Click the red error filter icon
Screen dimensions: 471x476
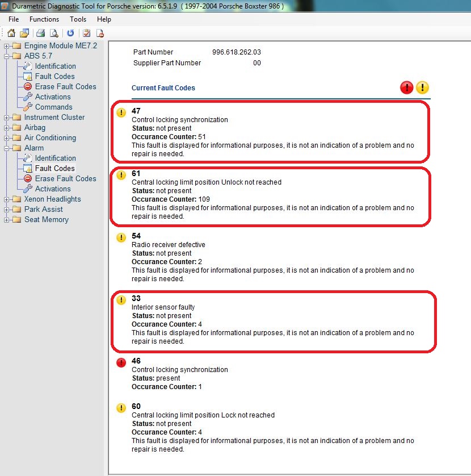[x=406, y=87]
